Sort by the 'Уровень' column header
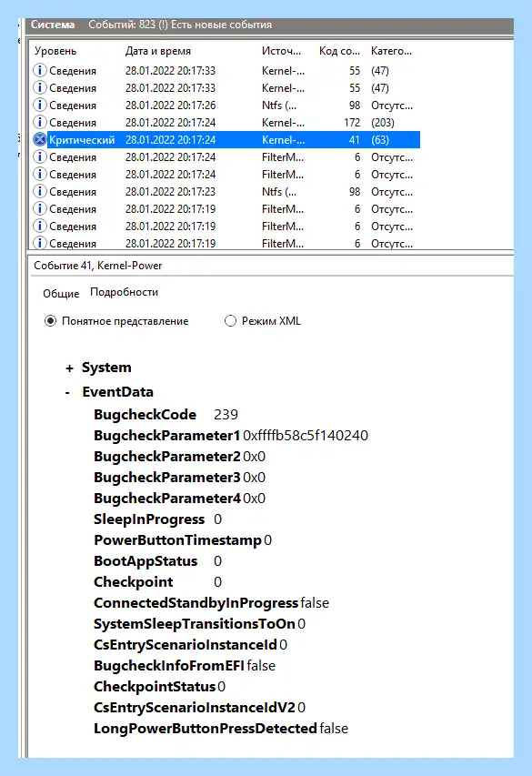The height and width of the screenshot is (776, 532). 55,51
